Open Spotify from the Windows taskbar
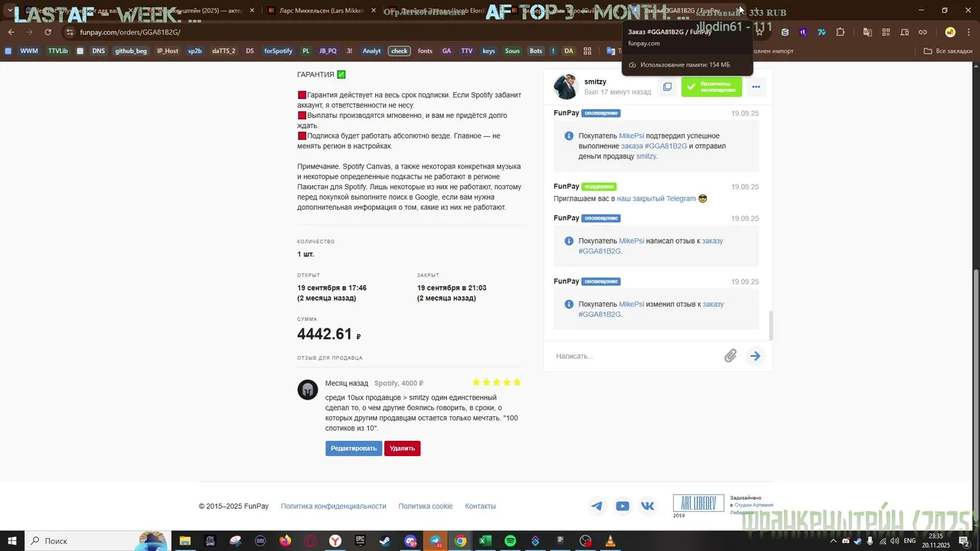 point(511,541)
